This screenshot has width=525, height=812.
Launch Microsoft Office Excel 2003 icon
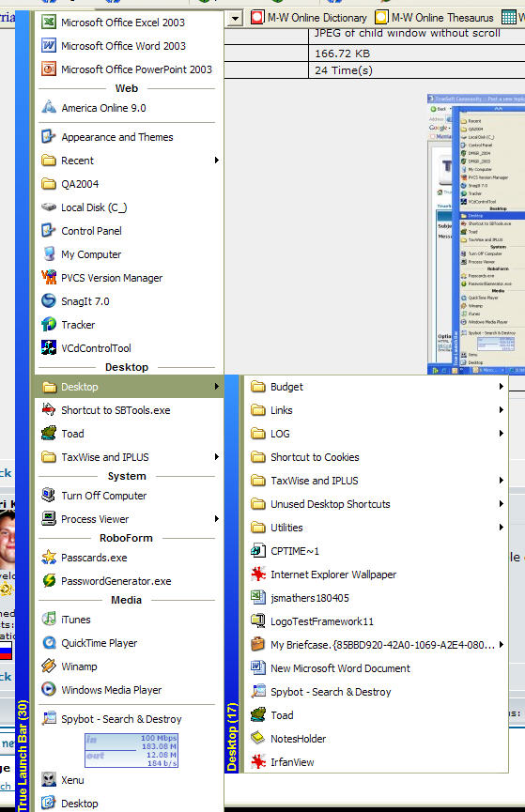pos(49,23)
